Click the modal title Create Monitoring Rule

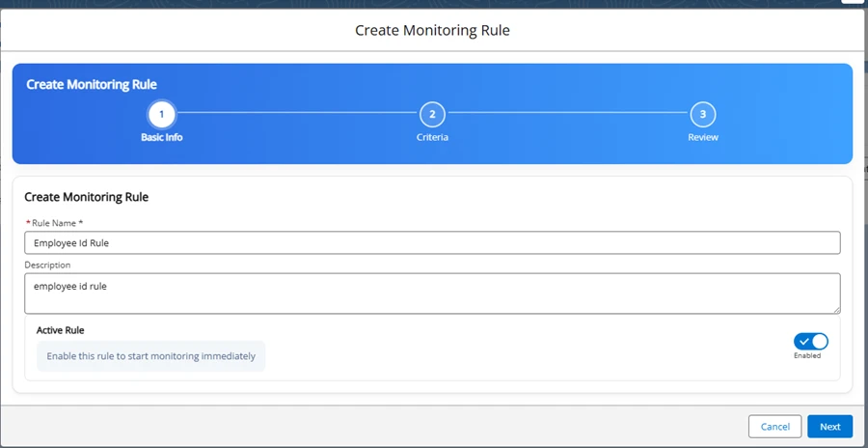pyautogui.click(x=432, y=30)
